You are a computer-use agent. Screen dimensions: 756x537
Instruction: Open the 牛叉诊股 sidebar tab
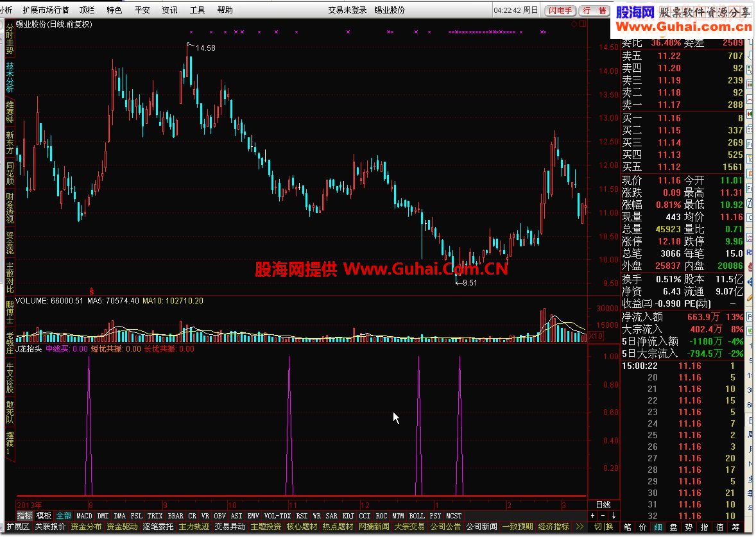pos(10,378)
